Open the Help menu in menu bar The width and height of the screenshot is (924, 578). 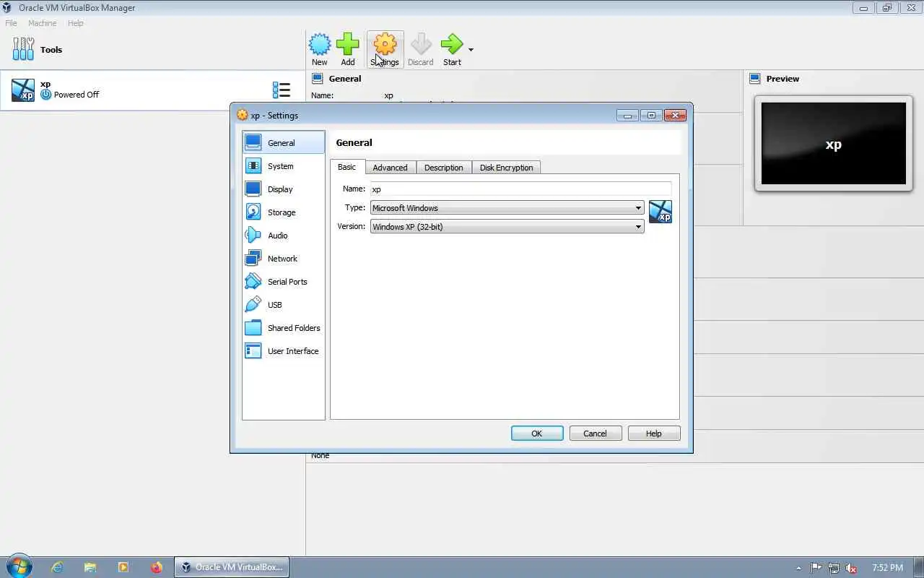(76, 23)
